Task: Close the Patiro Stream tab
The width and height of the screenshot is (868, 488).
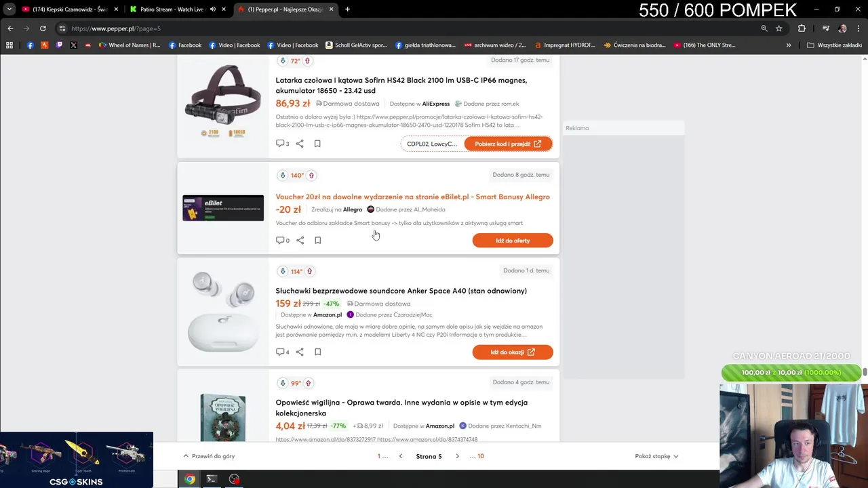Action: [224, 9]
